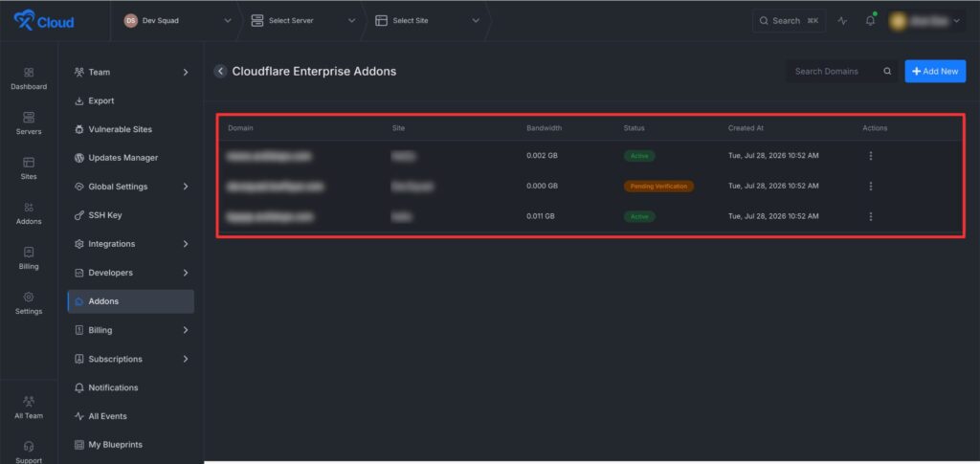Click the Status column header
Screen dimensions: 980x464
[634, 128]
